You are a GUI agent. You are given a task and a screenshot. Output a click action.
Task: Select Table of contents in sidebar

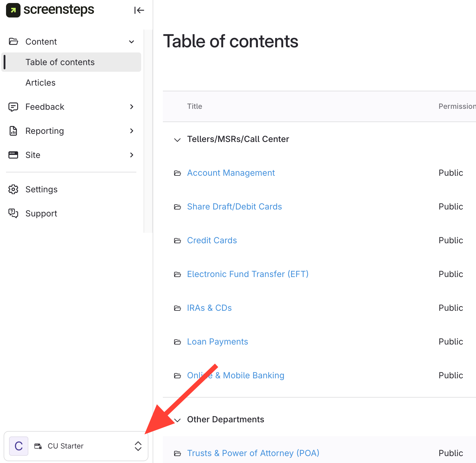60,62
